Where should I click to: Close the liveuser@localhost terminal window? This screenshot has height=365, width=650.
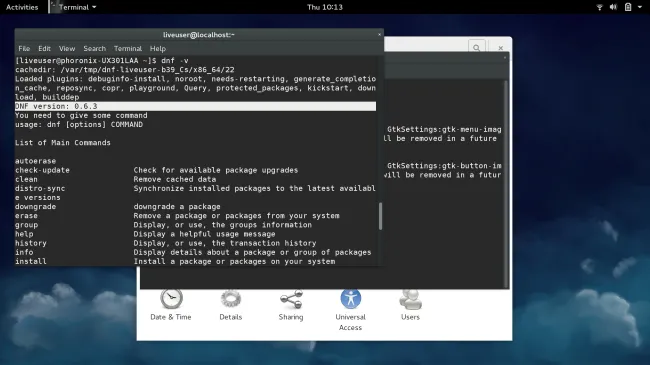tap(379, 34)
